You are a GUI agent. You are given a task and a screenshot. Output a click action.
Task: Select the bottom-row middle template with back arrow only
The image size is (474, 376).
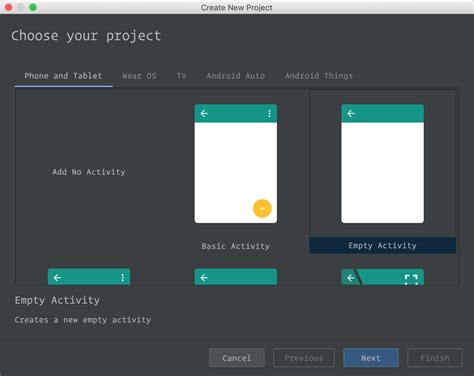coord(236,277)
